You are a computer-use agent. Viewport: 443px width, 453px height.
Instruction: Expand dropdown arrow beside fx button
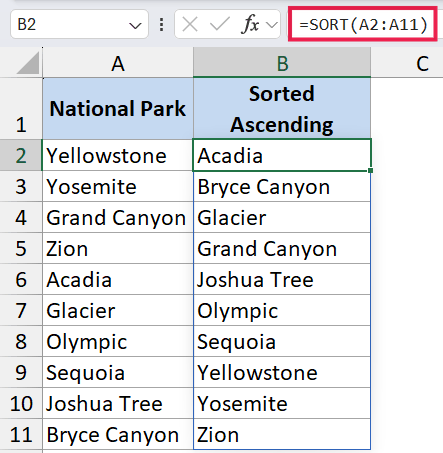point(272,25)
